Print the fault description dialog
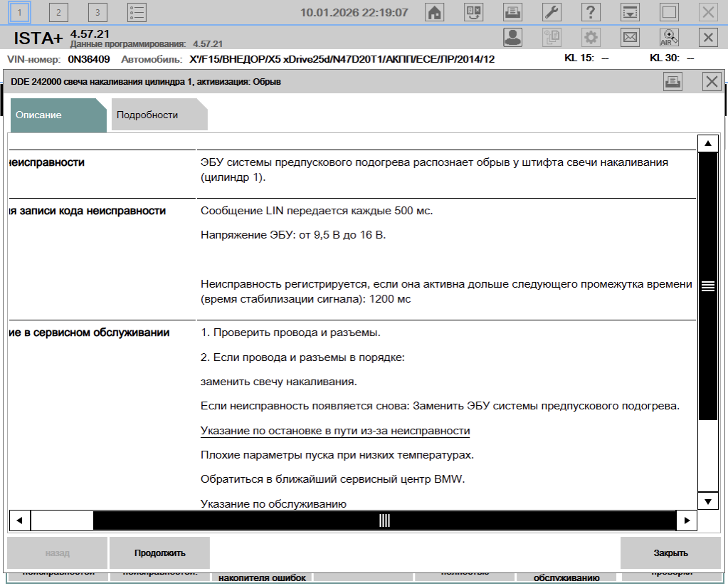 tap(672, 82)
